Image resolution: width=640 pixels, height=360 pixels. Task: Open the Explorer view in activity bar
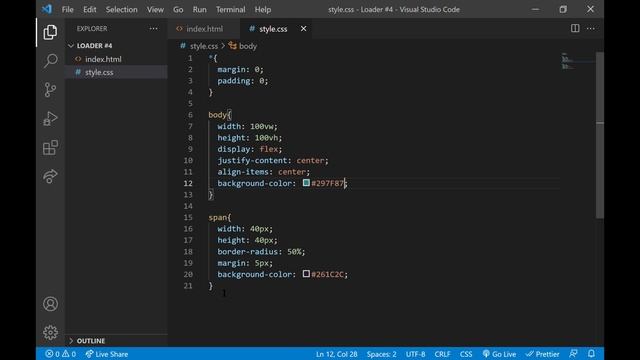[x=50, y=32]
